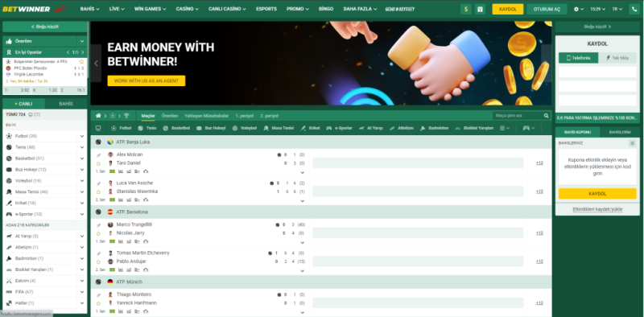Screen dimensions: 644x317
Task: Open the BINGO menu item
Action: [x=326, y=9]
